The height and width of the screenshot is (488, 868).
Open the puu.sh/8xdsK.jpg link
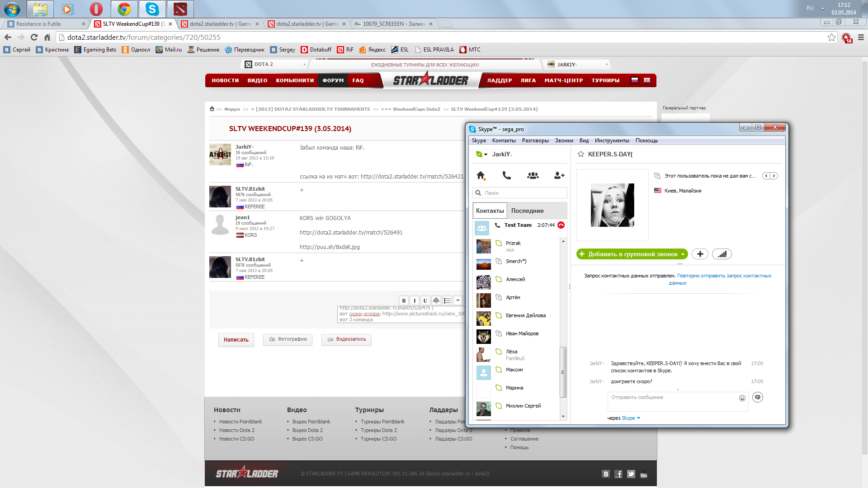pos(330,247)
